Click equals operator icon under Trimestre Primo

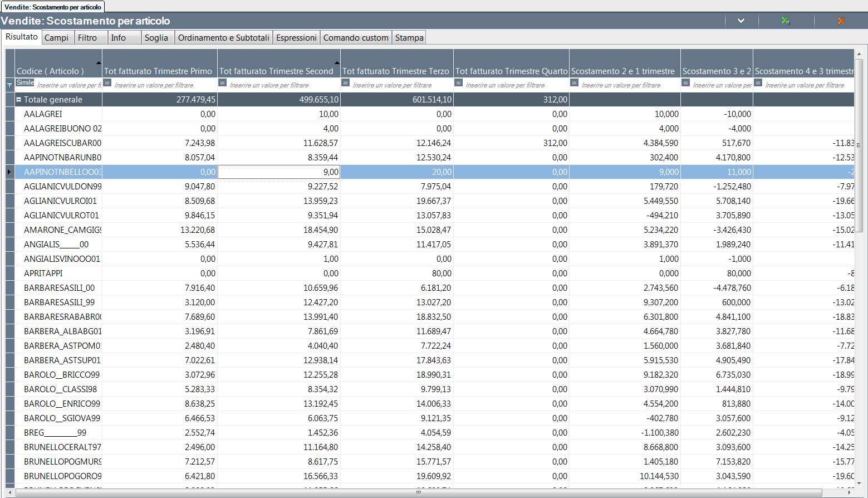click(x=107, y=83)
